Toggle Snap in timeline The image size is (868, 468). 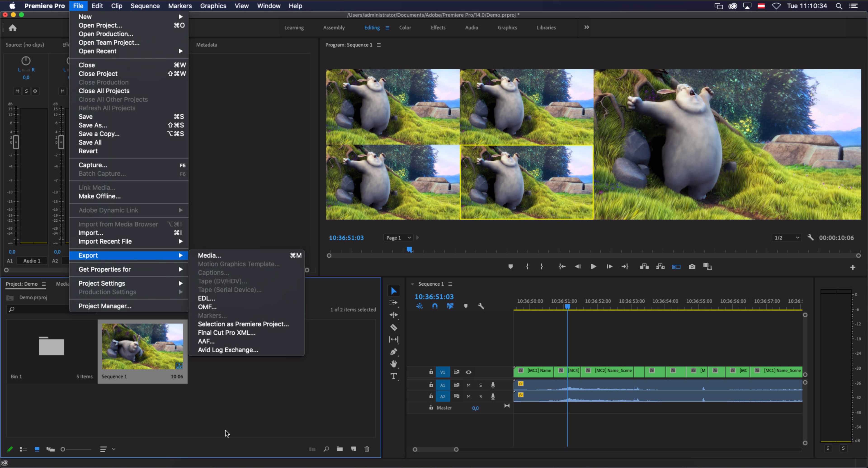pyautogui.click(x=435, y=306)
